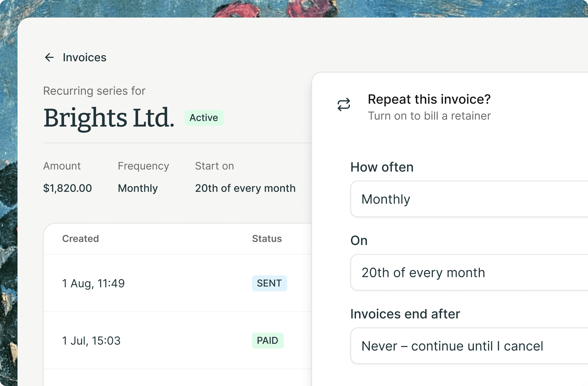Image resolution: width=588 pixels, height=386 pixels.
Task: Click the Brights Ltd. client title
Action: (109, 118)
